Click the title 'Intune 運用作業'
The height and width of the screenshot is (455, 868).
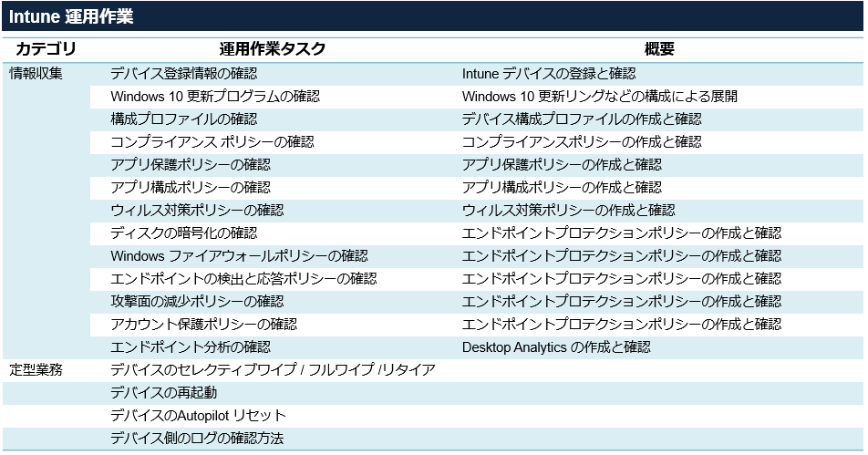click(x=71, y=16)
